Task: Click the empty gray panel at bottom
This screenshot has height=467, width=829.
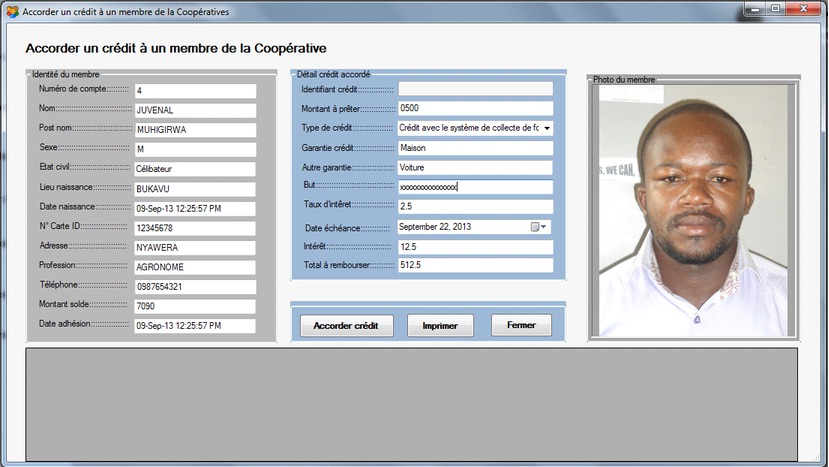Action: (411, 402)
